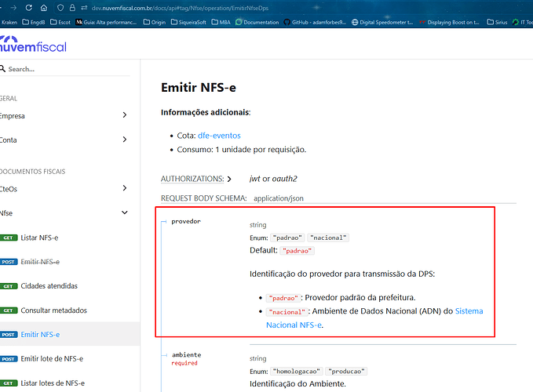Click the GERAL sidebar heading

click(x=9, y=99)
